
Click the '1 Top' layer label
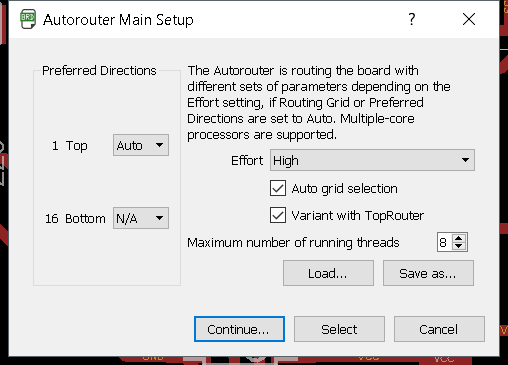click(x=70, y=146)
